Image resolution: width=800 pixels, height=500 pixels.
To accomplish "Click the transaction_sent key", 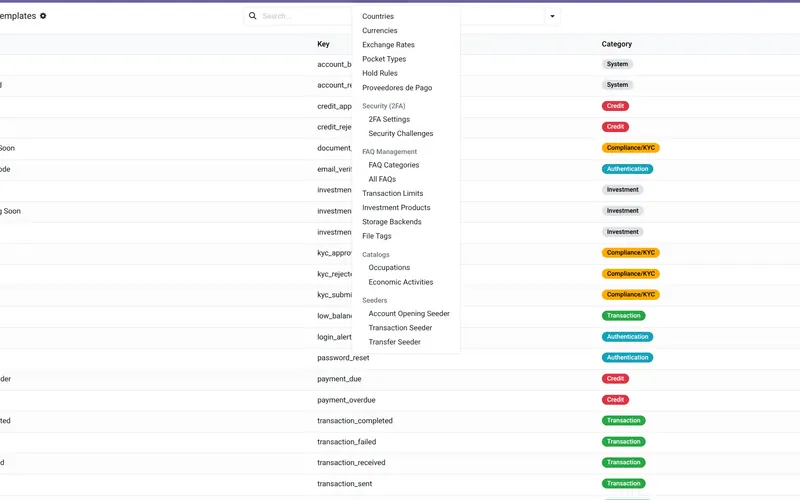I will (x=344, y=484).
